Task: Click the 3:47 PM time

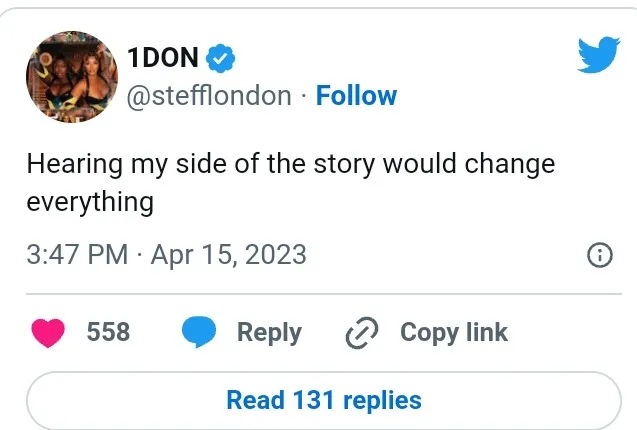Action: tap(77, 254)
